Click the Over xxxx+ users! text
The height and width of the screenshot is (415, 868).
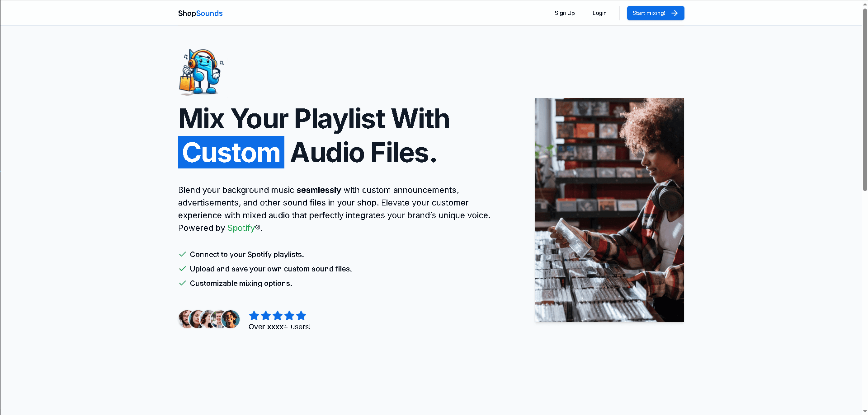click(279, 327)
